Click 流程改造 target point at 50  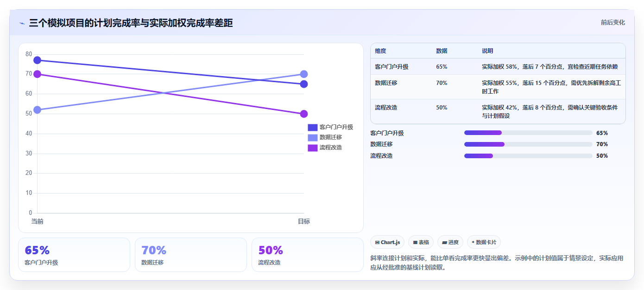click(x=304, y=114)
